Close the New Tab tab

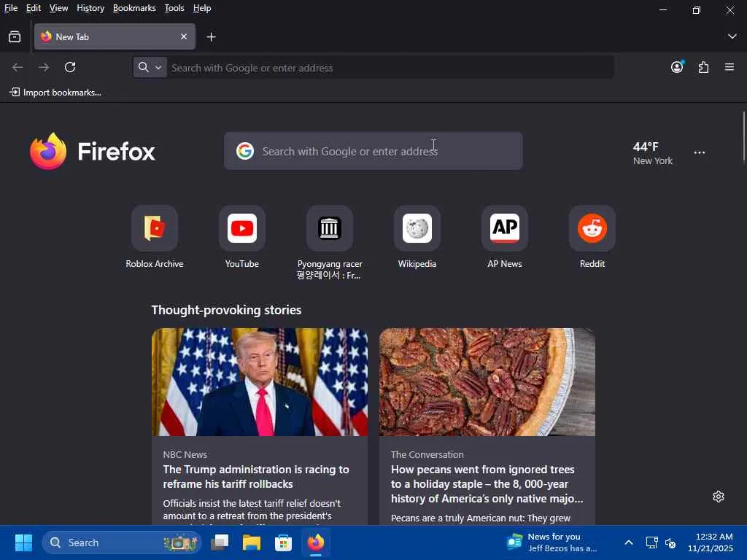pos(183,36)
